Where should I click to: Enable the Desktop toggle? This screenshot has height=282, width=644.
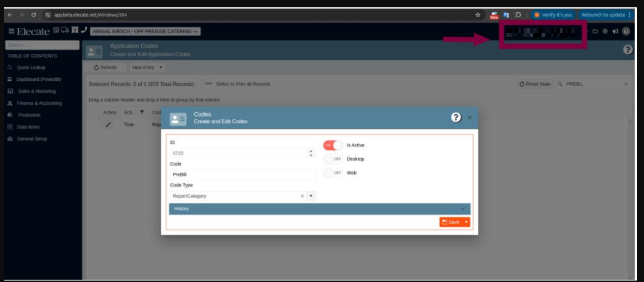(333, 159)
